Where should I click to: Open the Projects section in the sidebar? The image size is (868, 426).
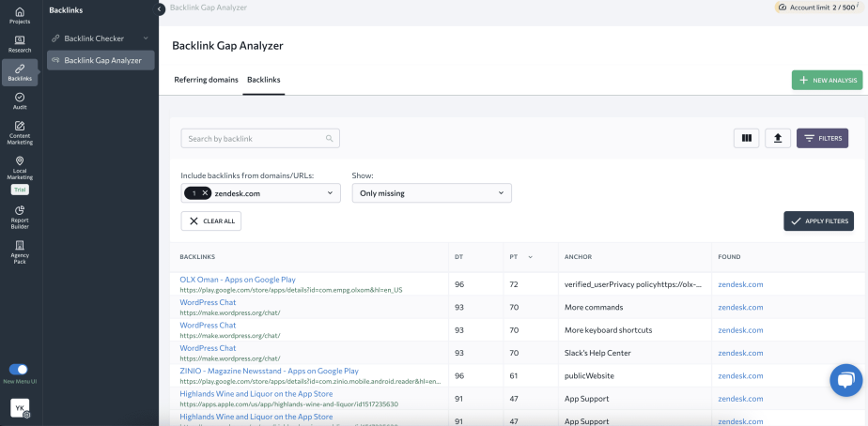[20, 16]
